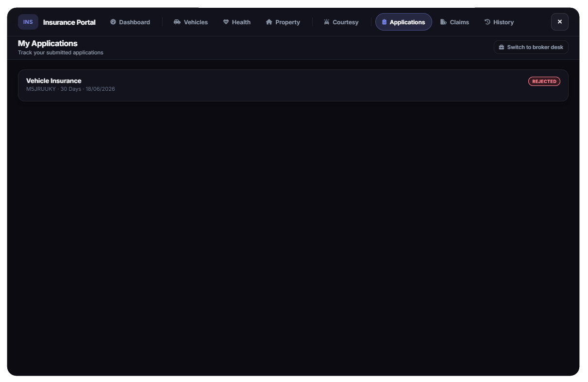The height and width of the screenshot is (382, 588).
Task: Open the Vehicle Insurance application card
Action: [293, 85]
